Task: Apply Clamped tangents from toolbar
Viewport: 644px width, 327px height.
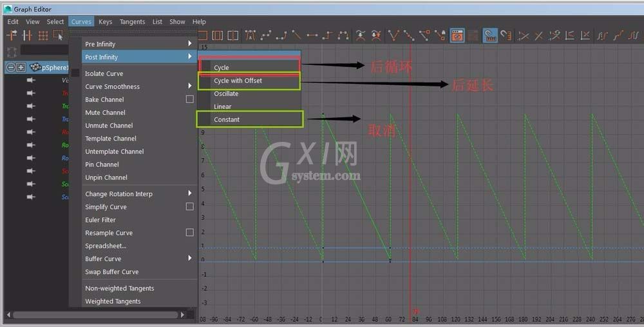Action: pyautogui.click(x=281, y=35)
